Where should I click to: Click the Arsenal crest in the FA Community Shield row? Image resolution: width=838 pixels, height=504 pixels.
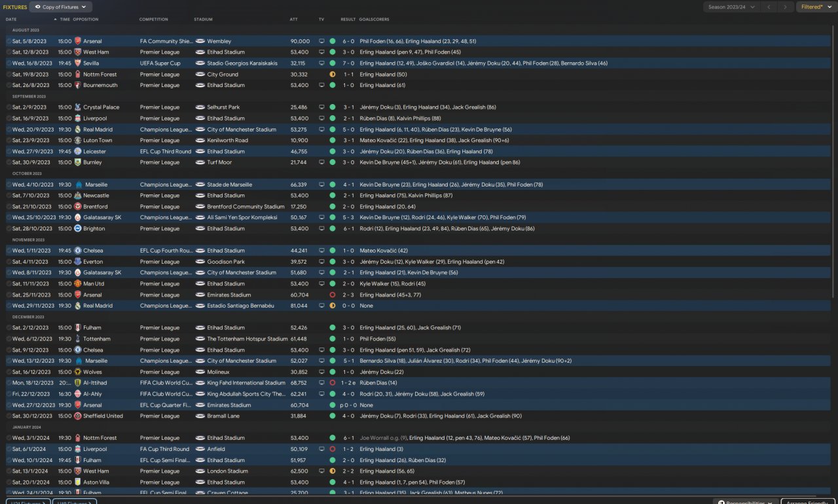(78, 41)
